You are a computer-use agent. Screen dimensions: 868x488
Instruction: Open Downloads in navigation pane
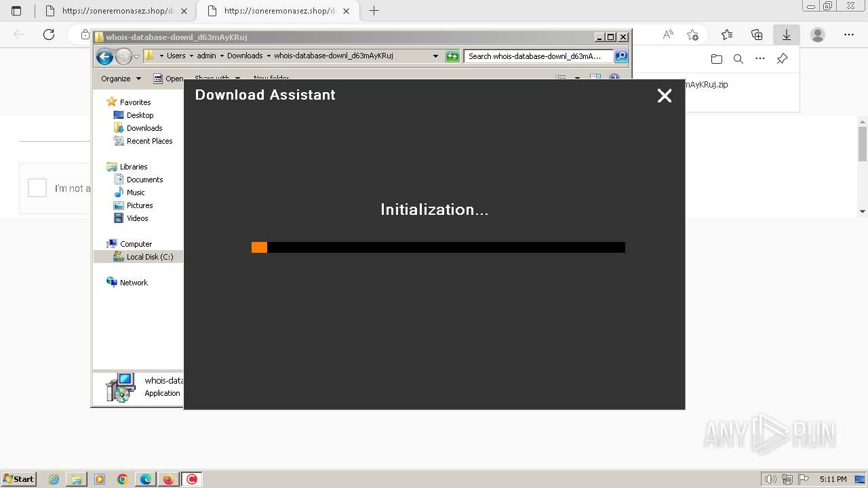(x=144, y=128)
